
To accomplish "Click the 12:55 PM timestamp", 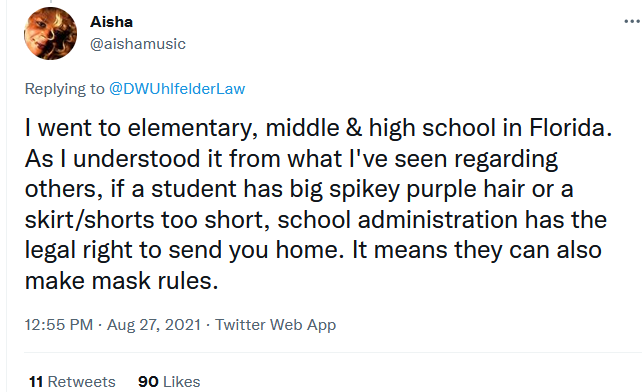I will pyautogui.click(x=59, y=325).
